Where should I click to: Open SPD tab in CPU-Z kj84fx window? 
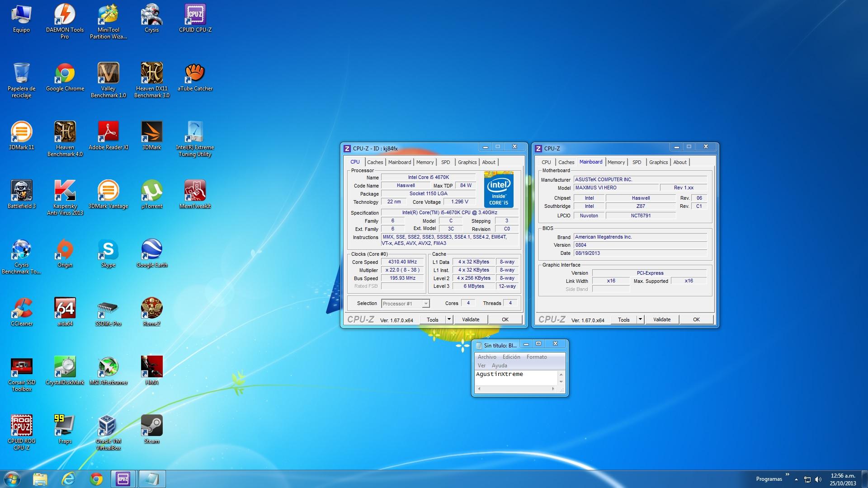pos(446,162)
